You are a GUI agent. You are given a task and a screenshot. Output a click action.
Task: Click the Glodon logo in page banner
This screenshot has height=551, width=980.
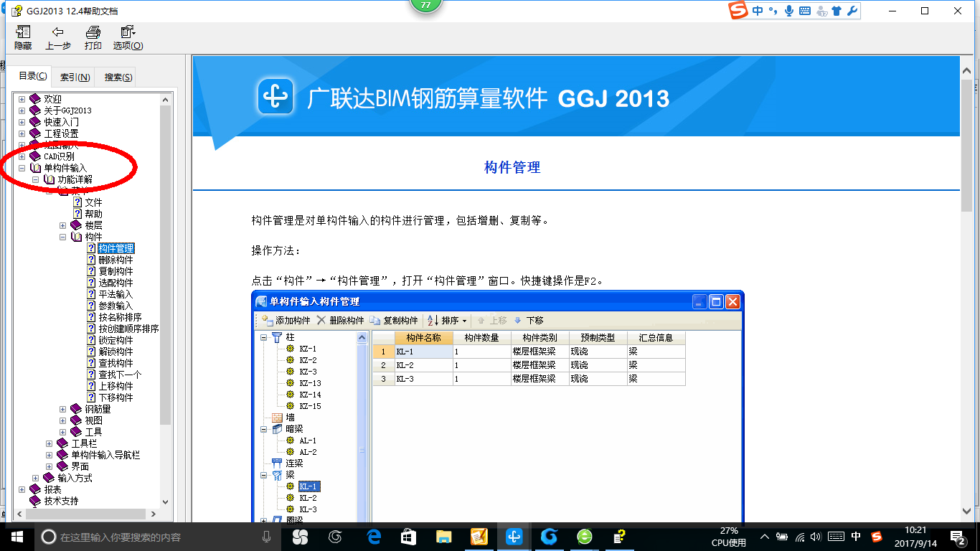276,96
